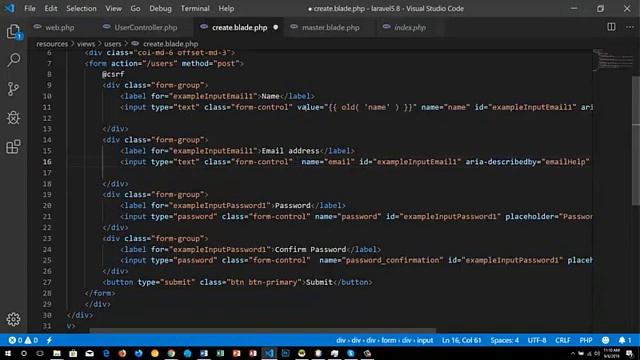Screen dimensions: 640x360
Task: Click the @csrf directive on line 8
Action: [113, 74]
